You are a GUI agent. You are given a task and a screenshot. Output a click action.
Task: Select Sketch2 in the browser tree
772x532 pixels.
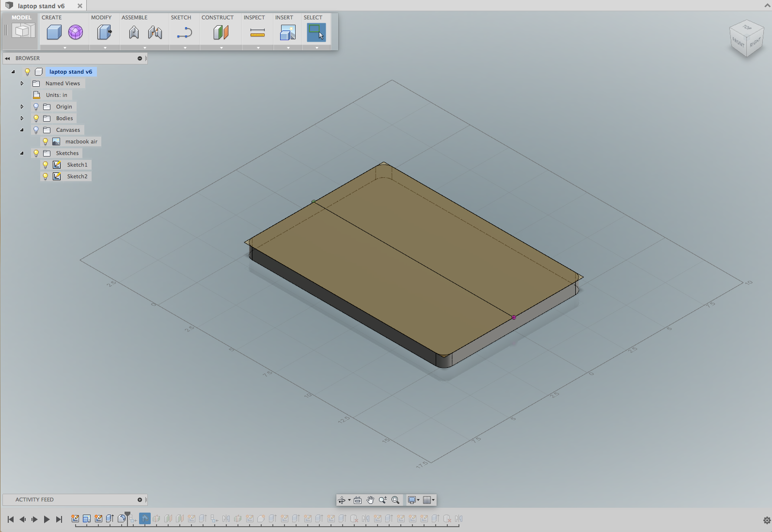pyautogui.click(x=77, y=176)
